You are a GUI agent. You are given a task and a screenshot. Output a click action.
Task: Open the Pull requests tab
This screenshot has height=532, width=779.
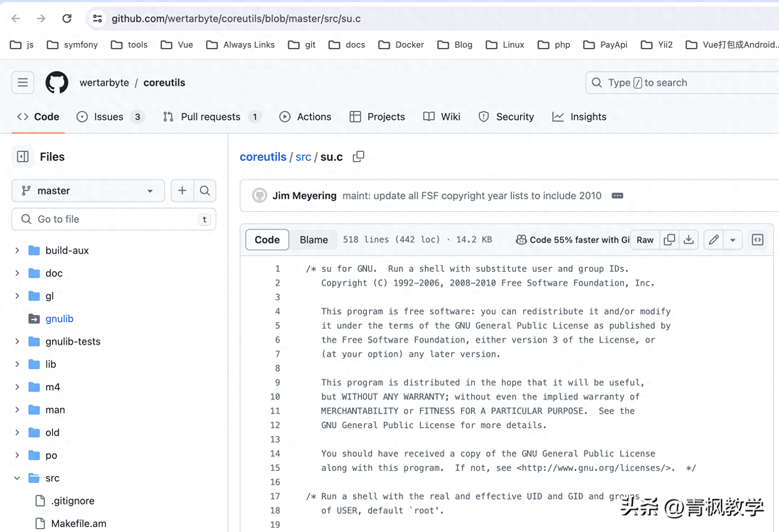(x=211, y=117)
